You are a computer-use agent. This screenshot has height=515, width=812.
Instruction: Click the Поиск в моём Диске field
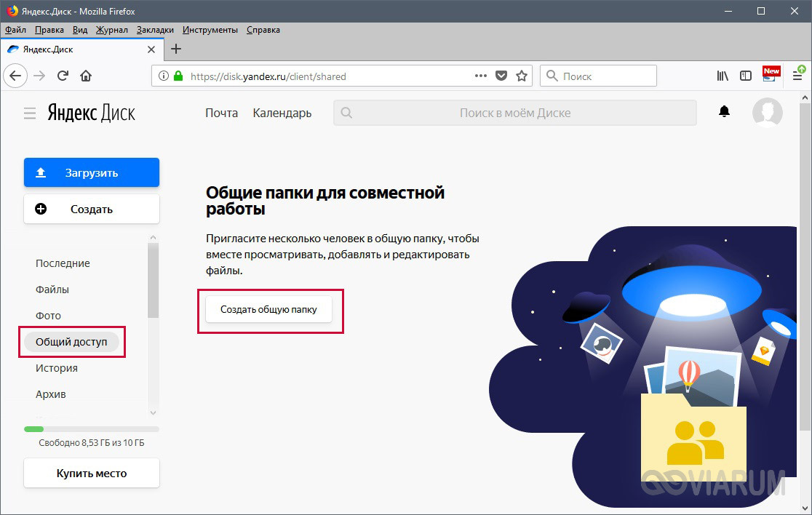[514, 113]
